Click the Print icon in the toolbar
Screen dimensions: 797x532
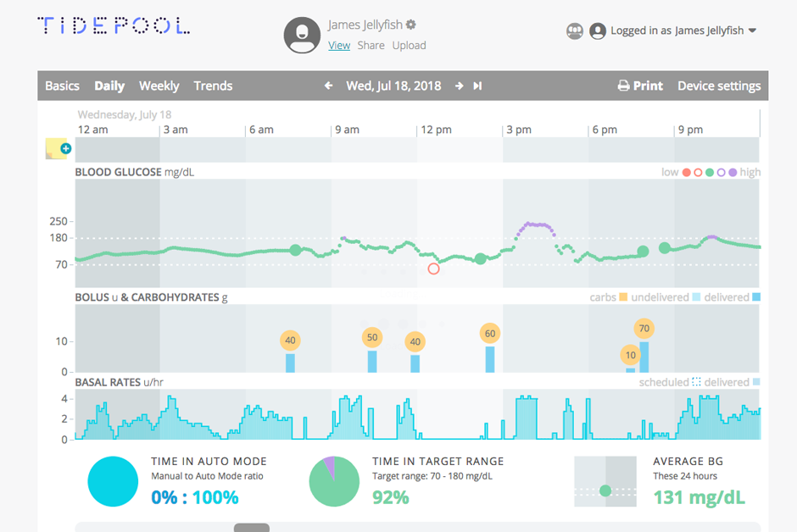(x=625, y=86)
